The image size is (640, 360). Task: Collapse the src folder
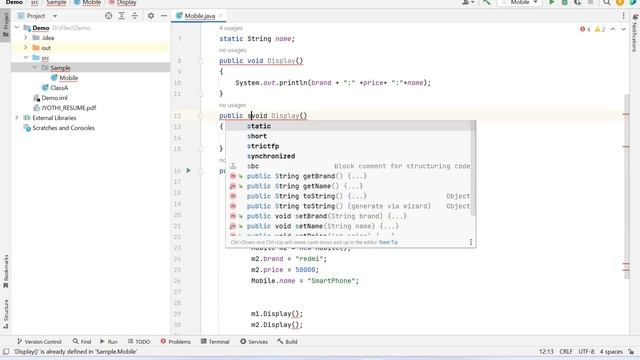[x=26, y=58]
